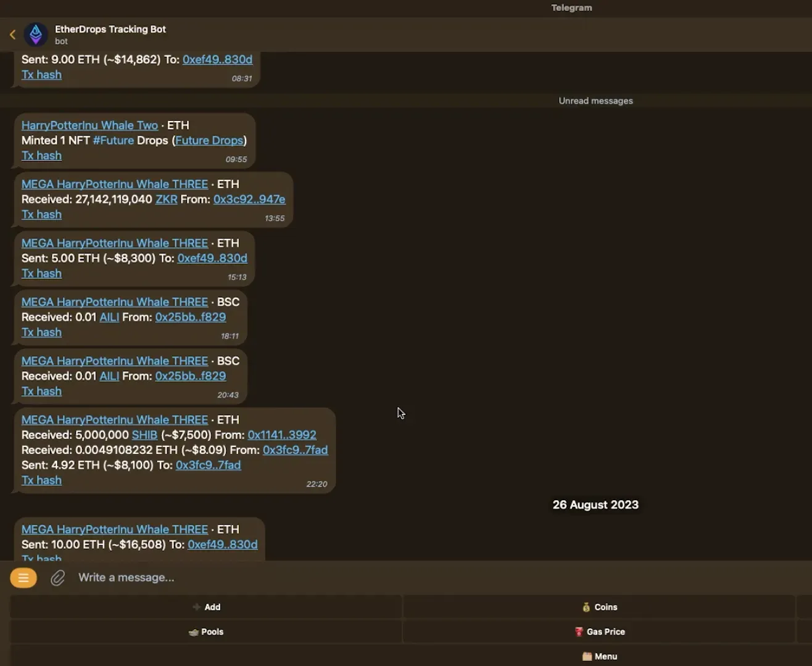
Task: Open address 0x3c92..947e
Action: (x=249, y=199)
